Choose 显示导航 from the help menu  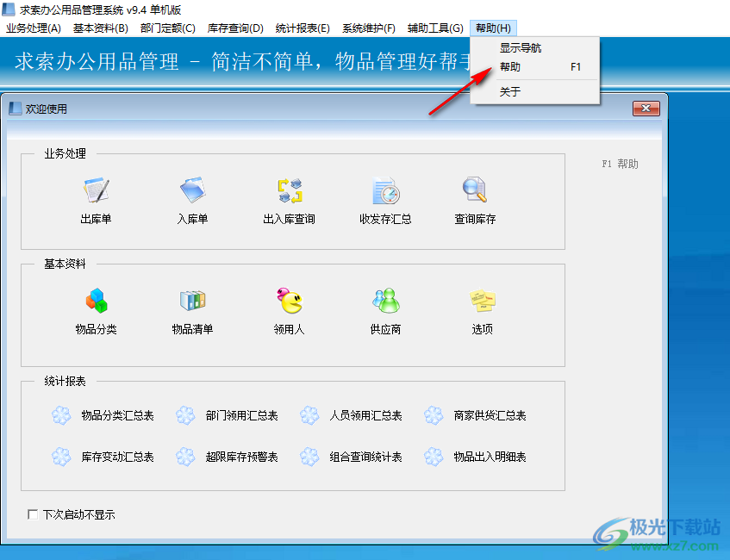click(535, 48)
